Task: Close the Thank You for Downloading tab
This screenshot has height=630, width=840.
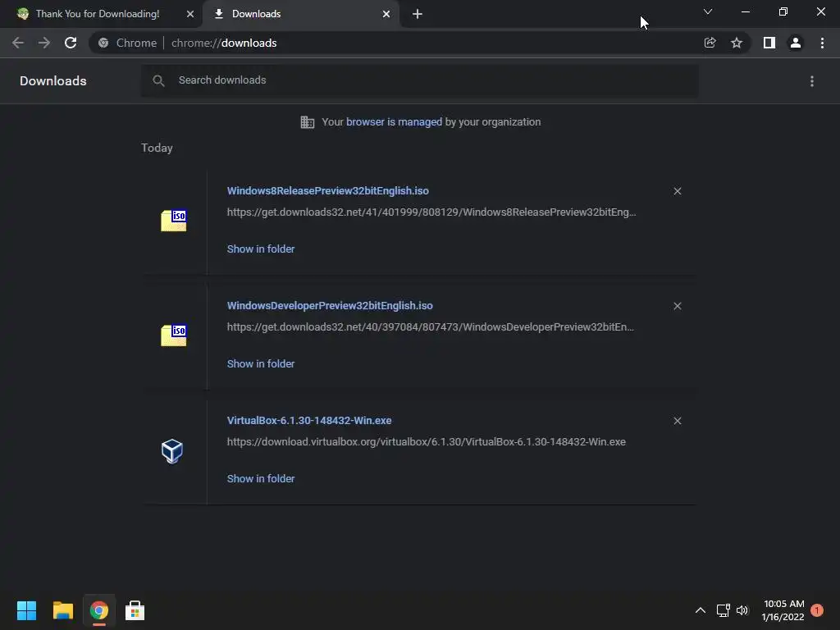Action: [x=190, y=14]
